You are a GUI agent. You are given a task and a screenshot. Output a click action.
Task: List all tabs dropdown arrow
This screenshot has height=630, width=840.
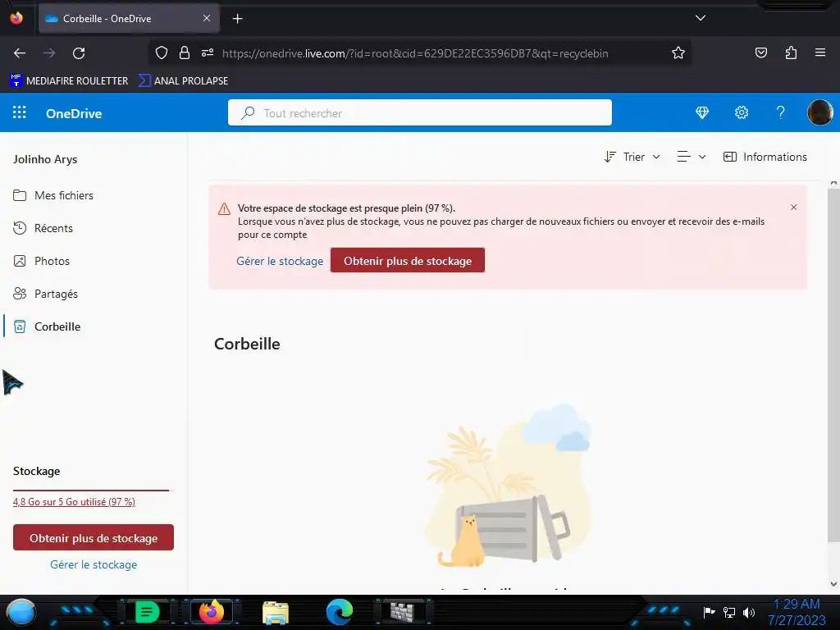(x=701, y=18)
